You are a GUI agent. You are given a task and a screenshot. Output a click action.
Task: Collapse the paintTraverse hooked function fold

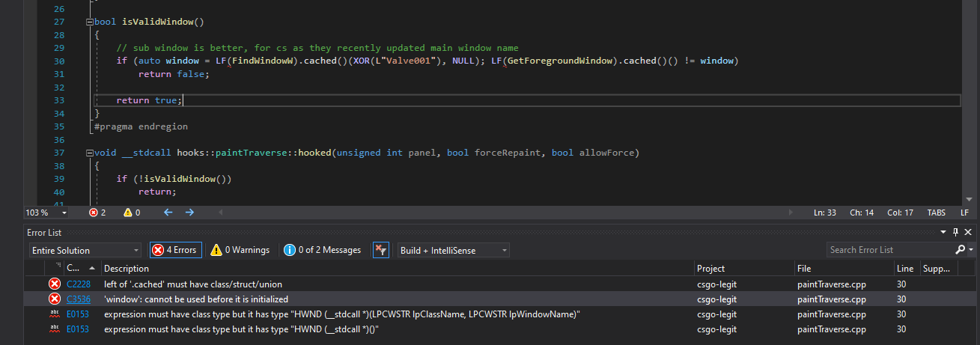(x=91, y=153)
